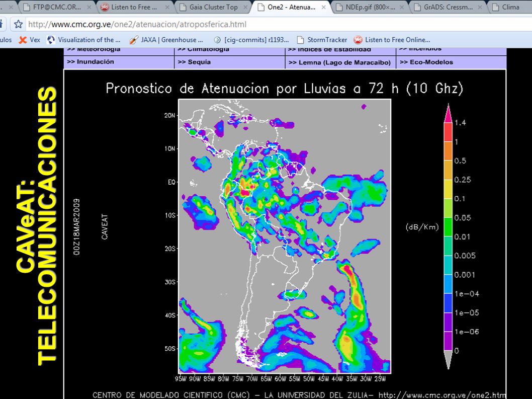Viewport: 532px width, 399px height.
Task: Close the One2 - Atenua... tab
Action: coord(324,7)
